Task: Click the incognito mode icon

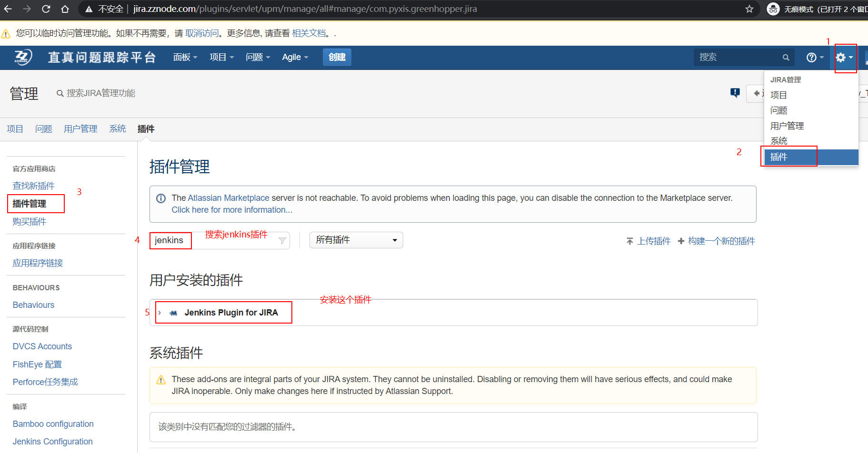Action: (773, 9)
